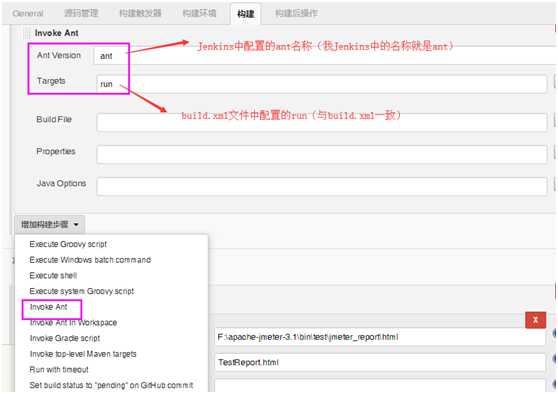Open the 构建环境 tab
Viewport: 558px width, 394px height.
199,14
